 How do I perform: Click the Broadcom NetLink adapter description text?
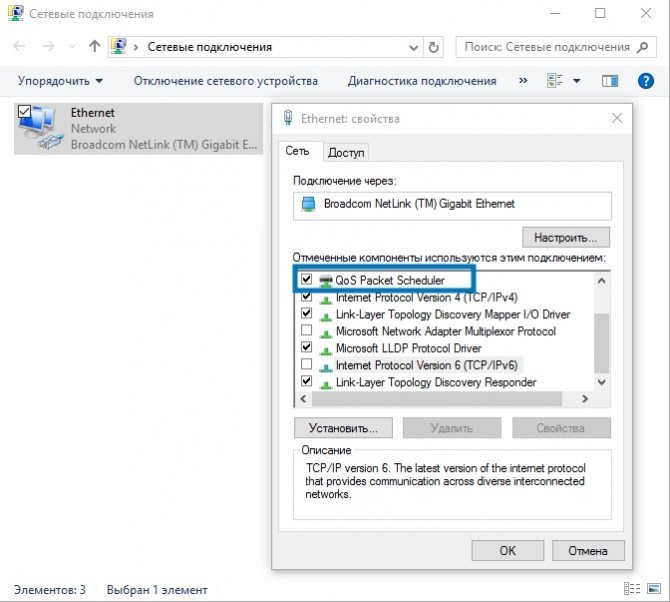pyautogui.click(x=164, y=145)
